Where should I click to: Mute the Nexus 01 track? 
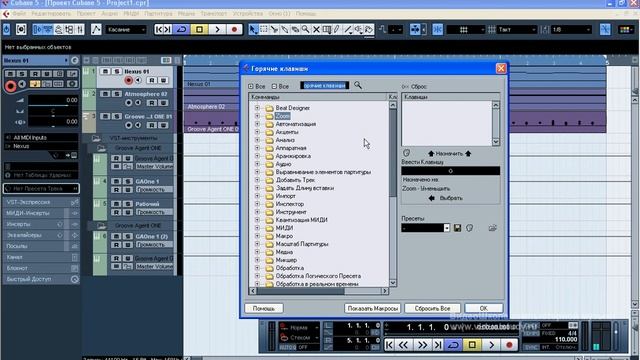click(105, 71)
